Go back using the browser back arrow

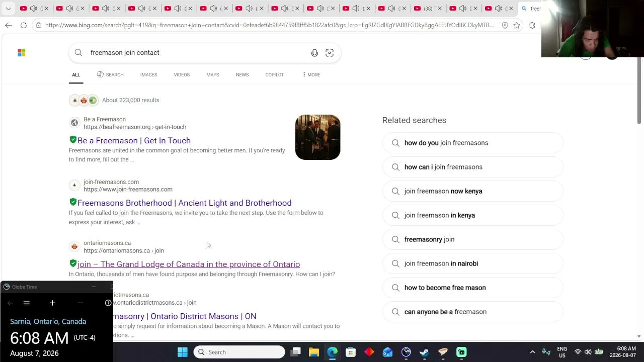9,25
